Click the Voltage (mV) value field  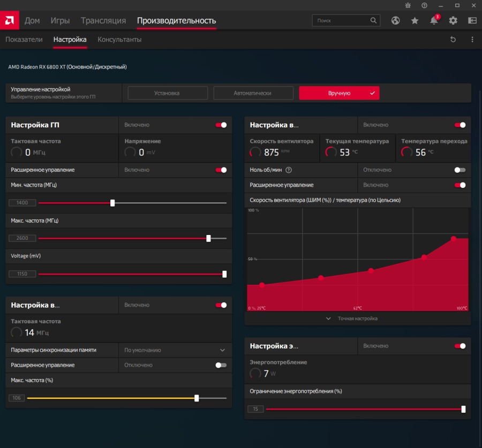(22, 274)
